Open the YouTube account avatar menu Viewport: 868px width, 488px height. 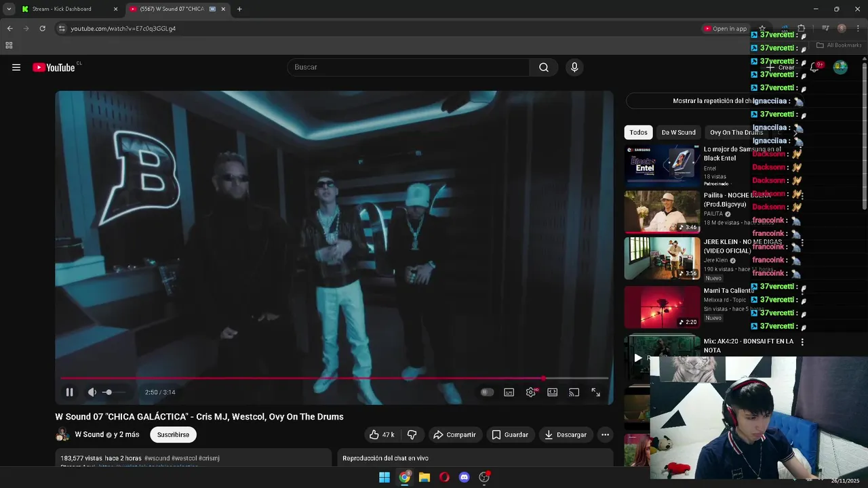(x=840, y=67)
